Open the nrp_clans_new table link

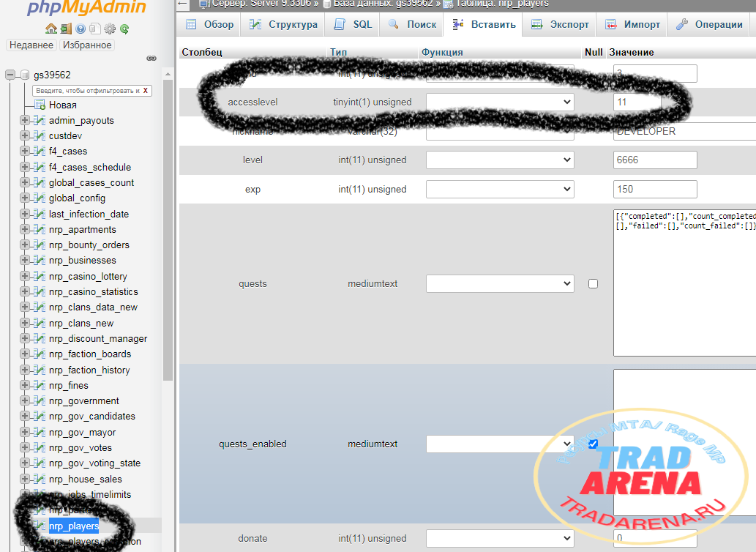click(x=81, y=323)
